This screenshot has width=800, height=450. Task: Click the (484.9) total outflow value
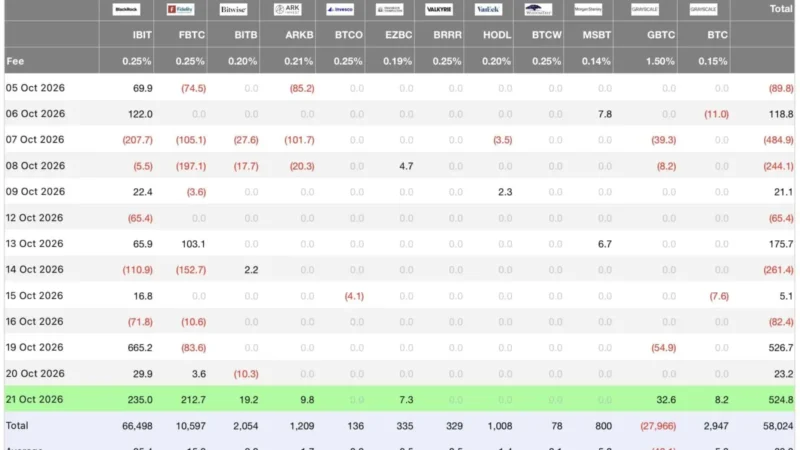[778, 140]
